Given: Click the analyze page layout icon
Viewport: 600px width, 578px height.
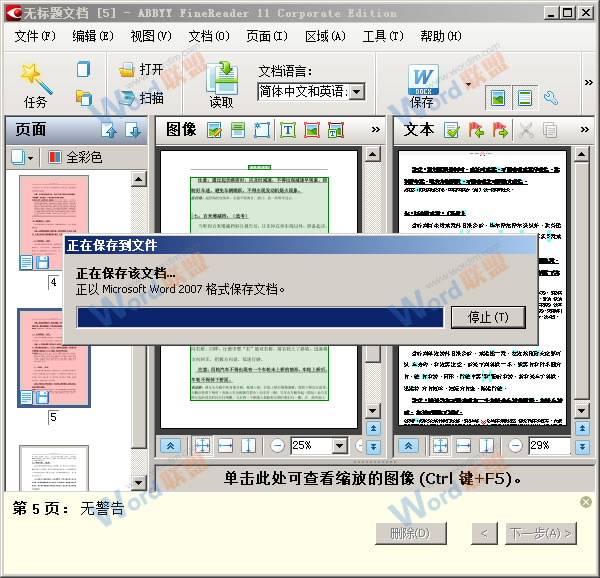Looking at the screenshot, I should (x=262, y=130).
